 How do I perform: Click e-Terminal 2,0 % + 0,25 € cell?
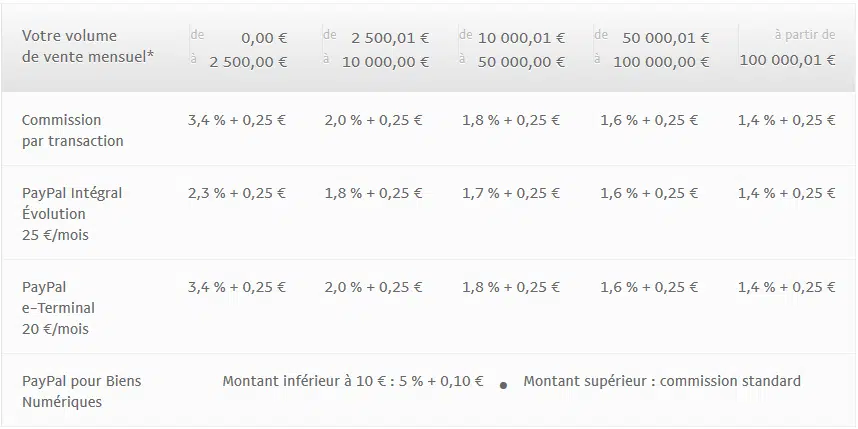click(374, 287)
